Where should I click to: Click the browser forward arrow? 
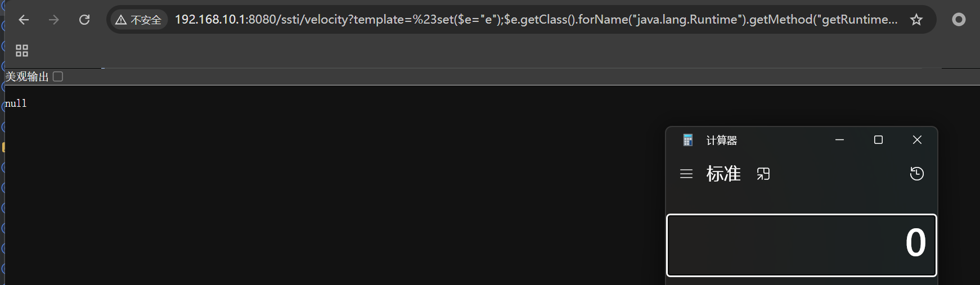pos(54,20)
